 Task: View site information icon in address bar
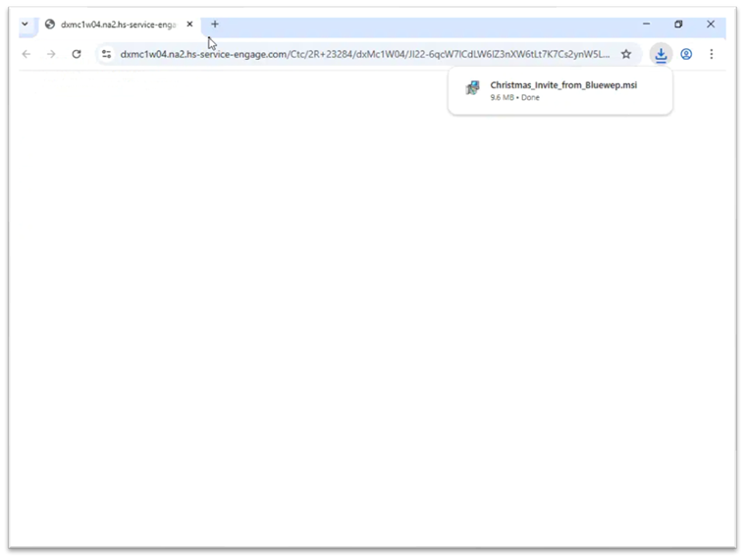pyautogui.click(x=107, y=54)
